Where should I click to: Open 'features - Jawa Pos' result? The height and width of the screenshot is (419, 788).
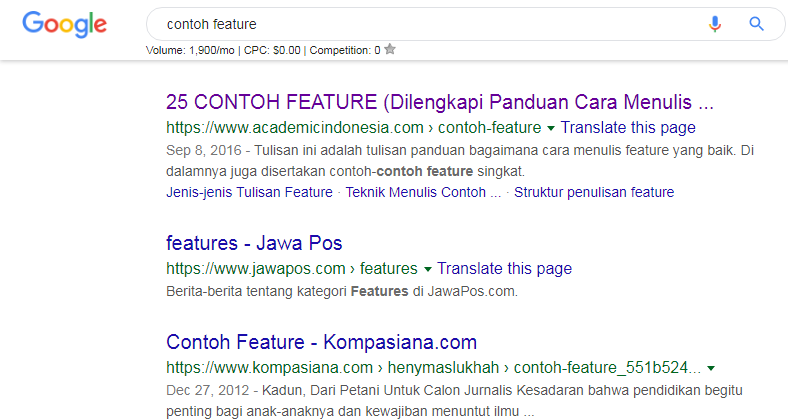[254, 243]
